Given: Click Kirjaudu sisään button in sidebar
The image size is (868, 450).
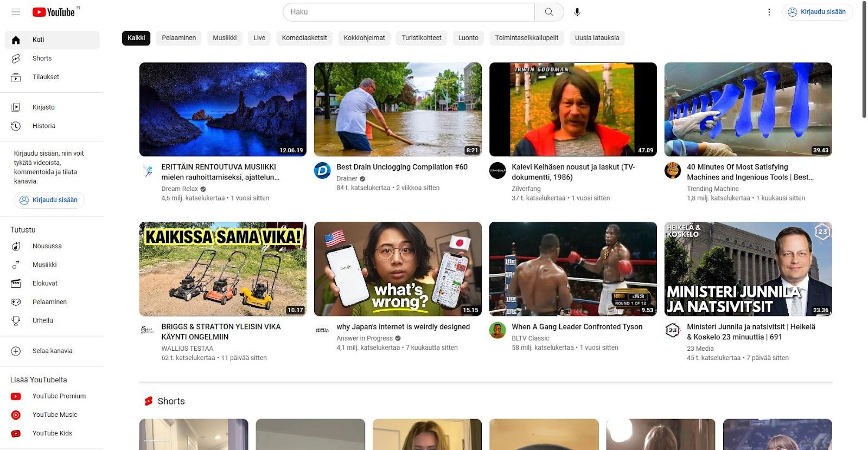Looking at the screenshot, I should [49, 200].
